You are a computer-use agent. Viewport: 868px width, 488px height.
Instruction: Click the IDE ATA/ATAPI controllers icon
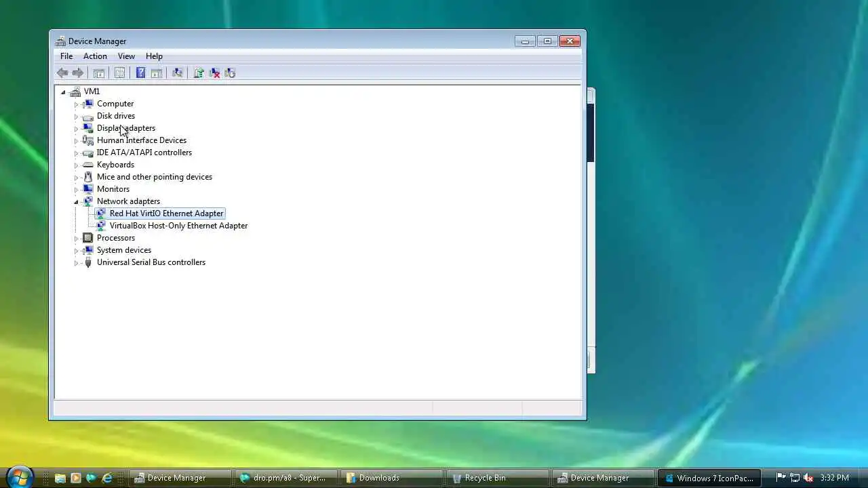click(x=87, y=152)
